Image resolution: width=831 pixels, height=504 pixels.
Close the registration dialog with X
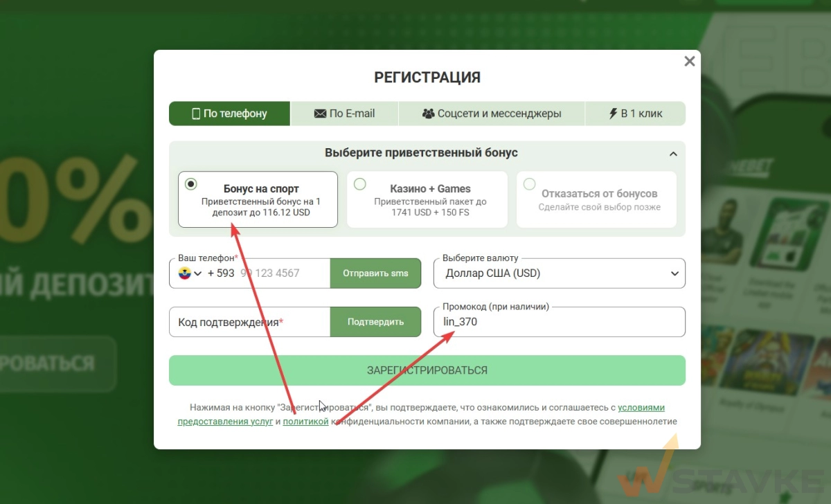(689, 62)
